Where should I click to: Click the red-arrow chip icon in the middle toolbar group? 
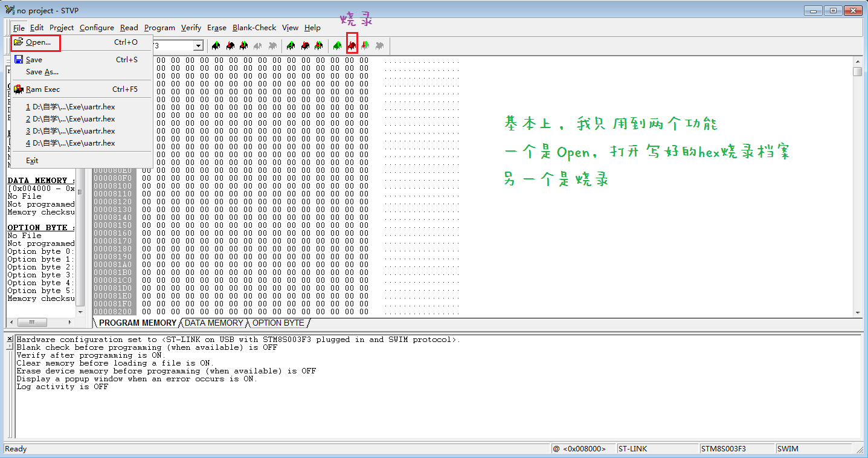coord(305,46)
